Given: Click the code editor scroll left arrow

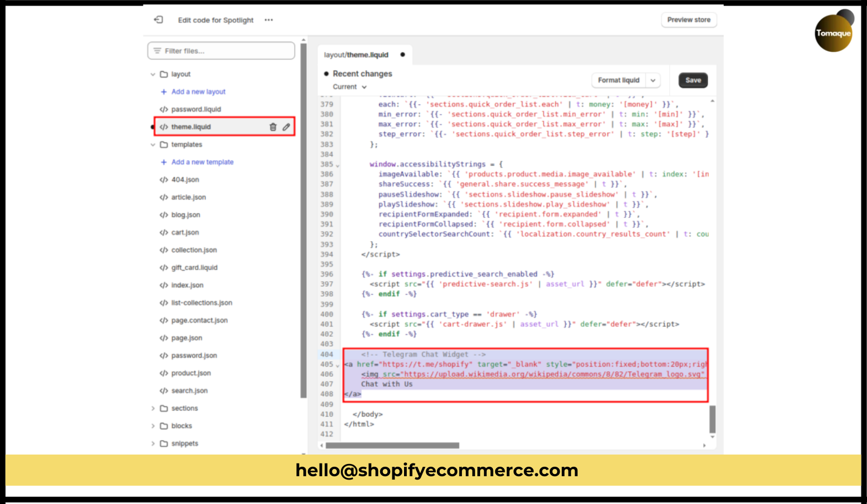Looking at the screenshot, I should tap(322, 446).
